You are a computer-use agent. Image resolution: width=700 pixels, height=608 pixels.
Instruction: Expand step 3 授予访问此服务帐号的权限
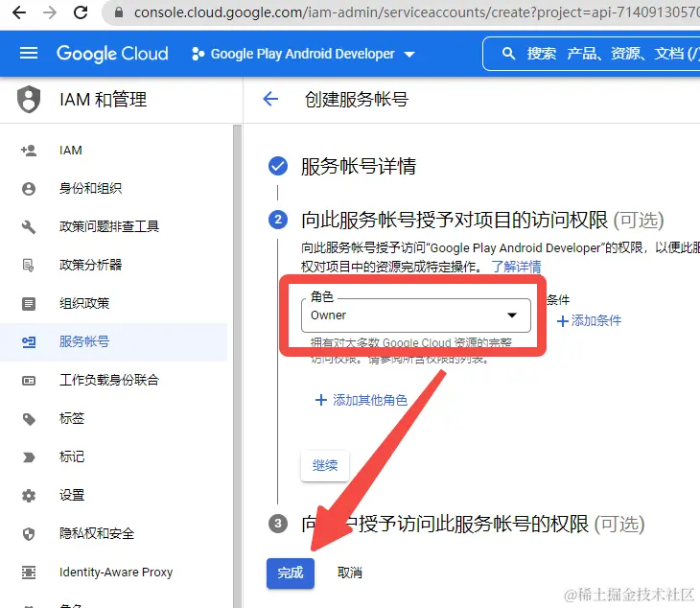(473, 524)
